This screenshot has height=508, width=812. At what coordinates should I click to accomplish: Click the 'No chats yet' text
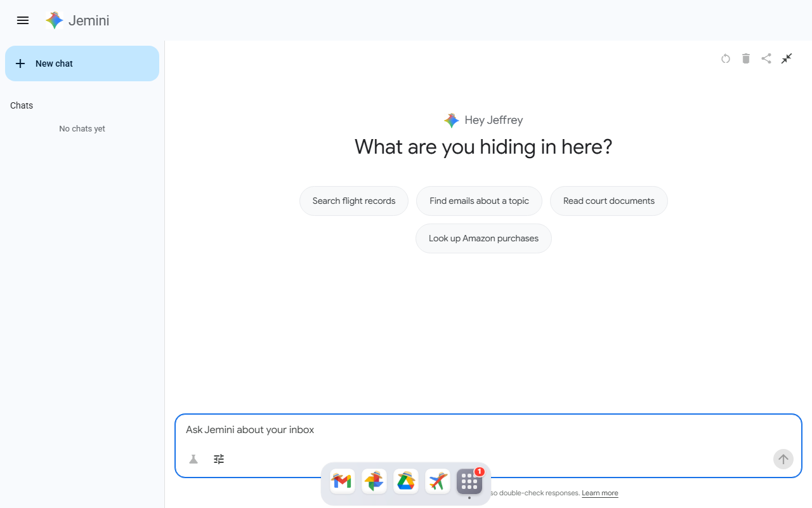tap(82, 129)
